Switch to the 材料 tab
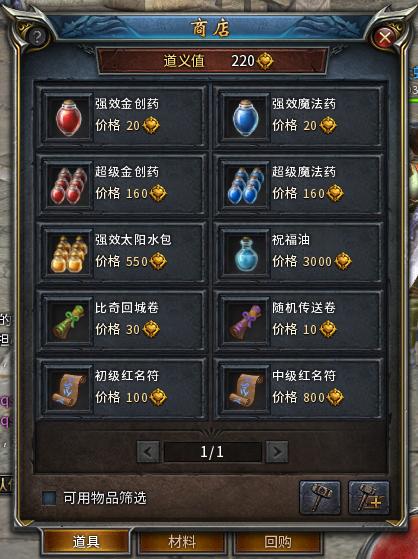The image size is (418, 559). 182,542
